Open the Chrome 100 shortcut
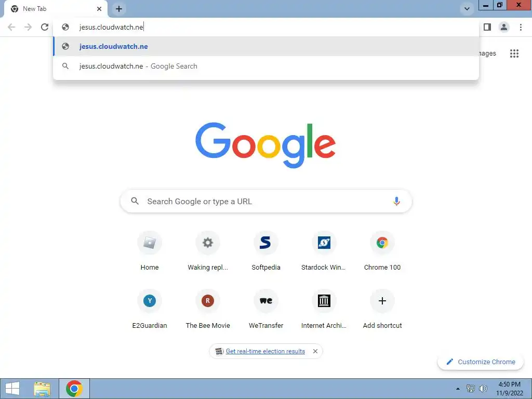532x399 pixels. tap(382, 251)
